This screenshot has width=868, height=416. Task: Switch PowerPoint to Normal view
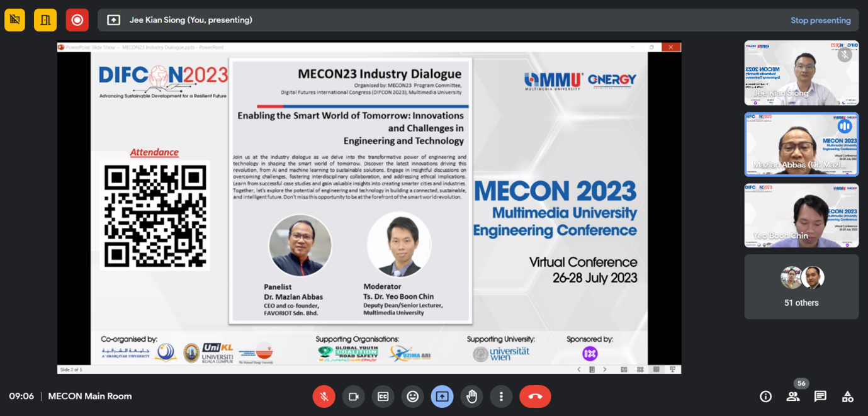(624, 369)
